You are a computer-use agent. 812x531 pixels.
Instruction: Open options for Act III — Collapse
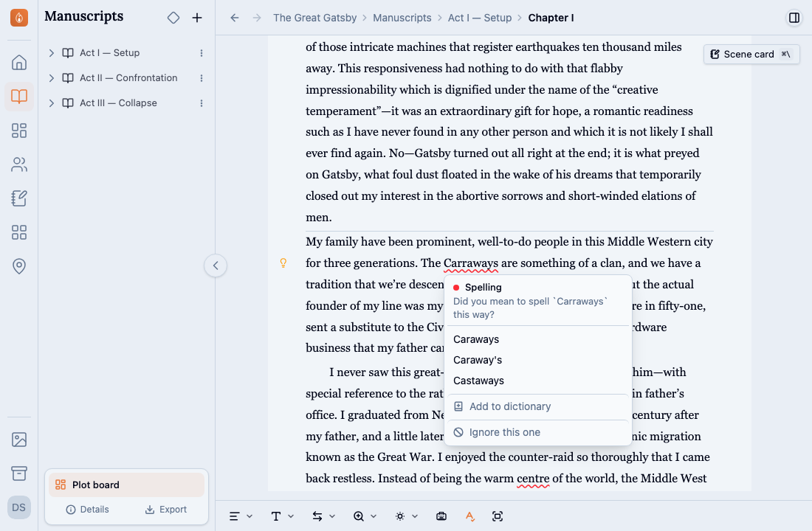(202, 103)
